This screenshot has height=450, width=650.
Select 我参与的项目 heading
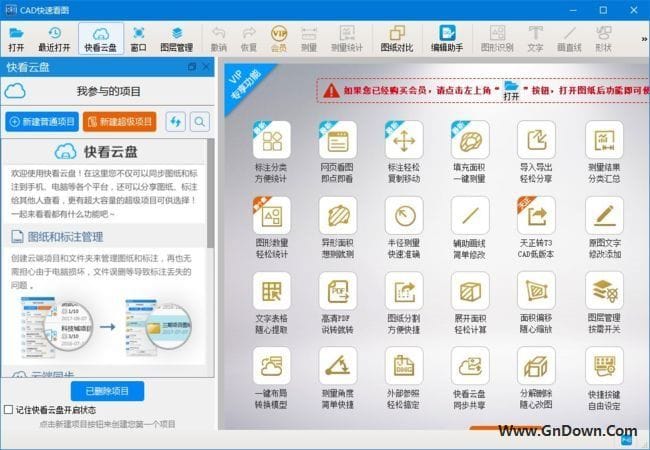point(109,91)
